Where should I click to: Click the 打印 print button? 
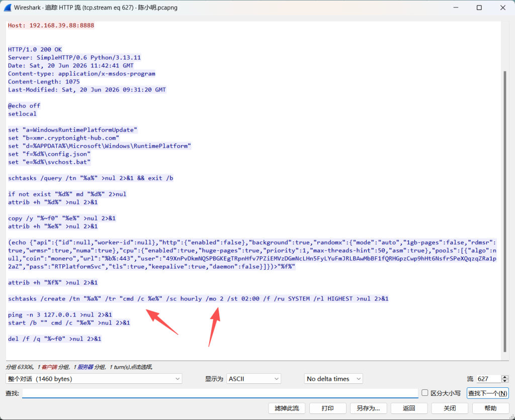[x=327, y=408]
